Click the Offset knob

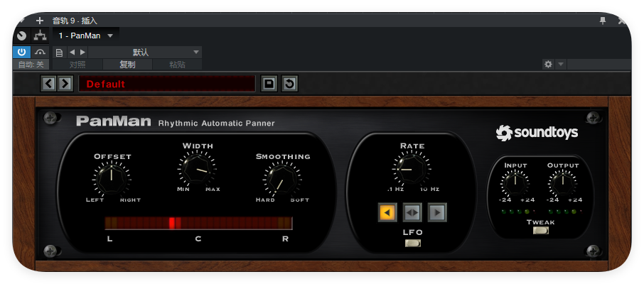112,178
